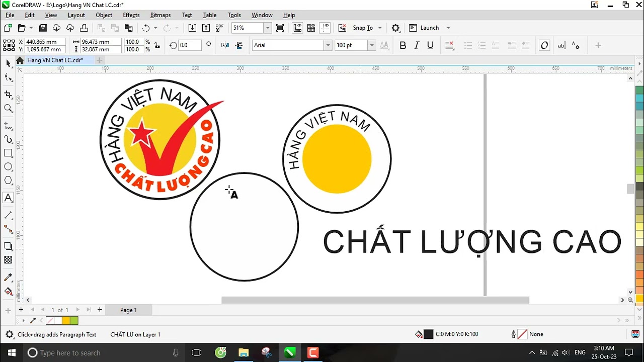644x362 pixels.
Task: Pick the yellow swatch in document palette
Action: [x=66, y=321]
